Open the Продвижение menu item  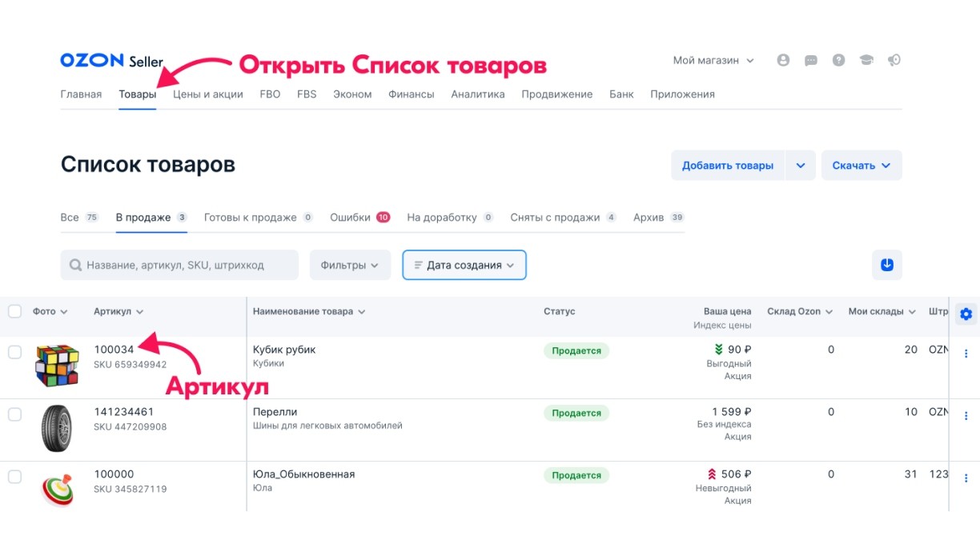(557, 94)
